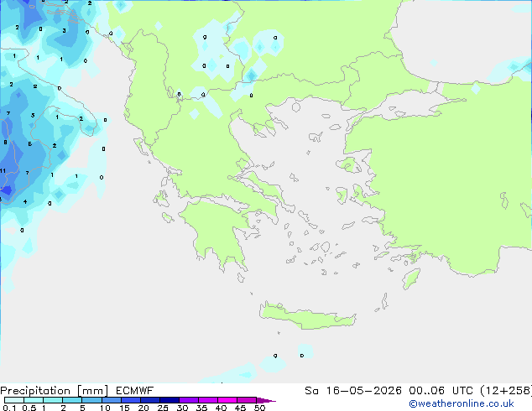Open the weatheronline.co.uk link
532x411 pixels.
(x=462, y=403)
